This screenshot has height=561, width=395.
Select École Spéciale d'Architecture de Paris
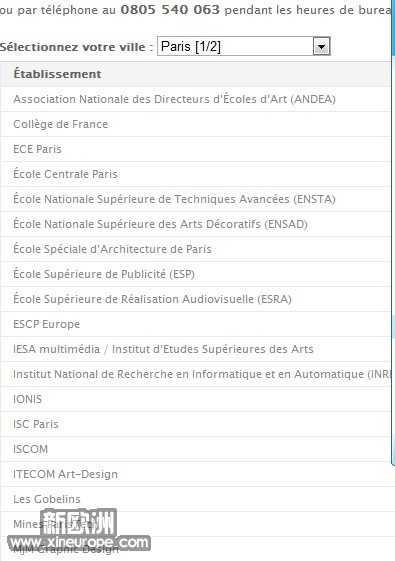click(195, 249)
